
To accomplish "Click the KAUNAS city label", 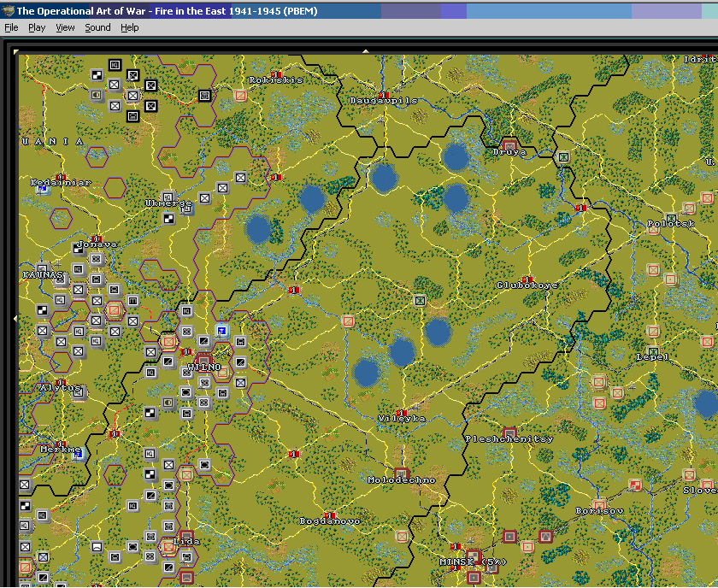I will [43, 274].
